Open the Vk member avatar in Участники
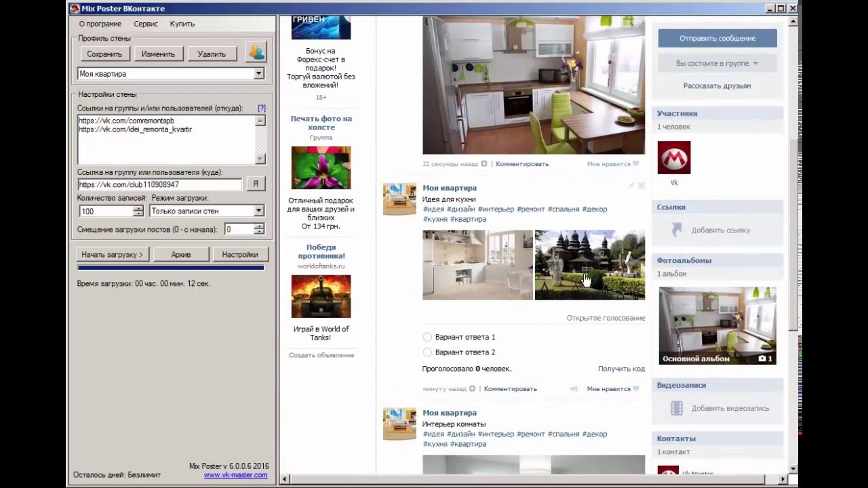The width and height of the screenshot is (868, 488). [674, 157]
